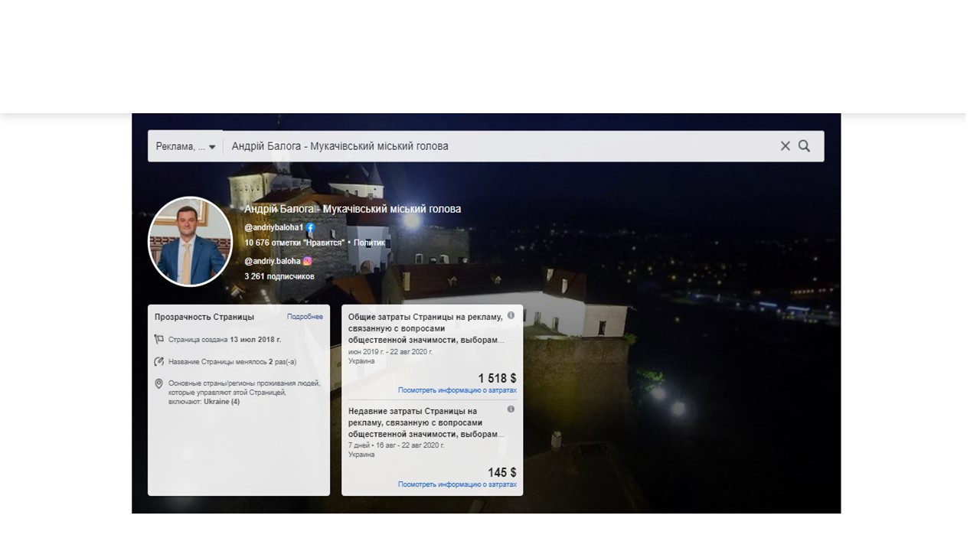Click the location pin icon for manager countries
Image resolution: width=980 pixels, height=551 pixels.
(159, 383)
